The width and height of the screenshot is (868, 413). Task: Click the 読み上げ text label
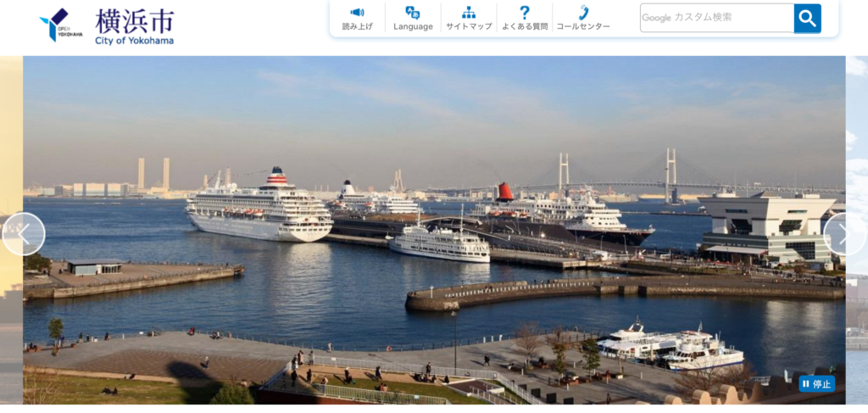[357, 26]
